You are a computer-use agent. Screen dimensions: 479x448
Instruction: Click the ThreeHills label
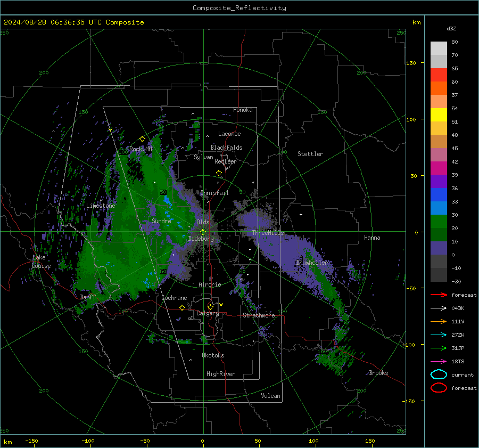tap(268, 233)
